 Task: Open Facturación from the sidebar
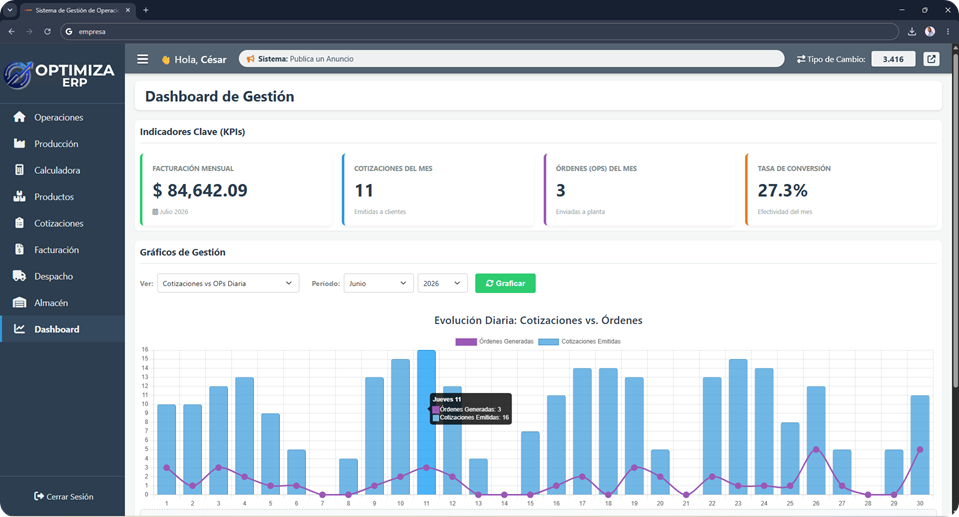coord(62,250)
